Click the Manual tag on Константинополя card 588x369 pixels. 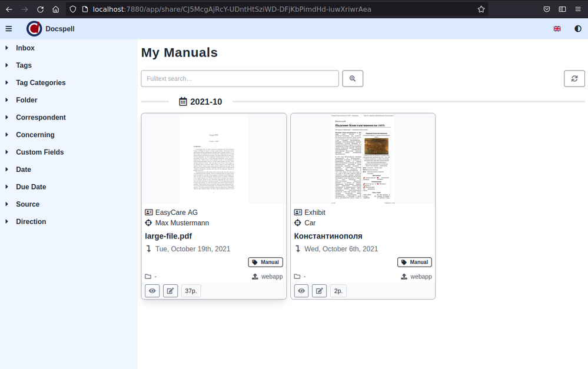tap(414, 262)
